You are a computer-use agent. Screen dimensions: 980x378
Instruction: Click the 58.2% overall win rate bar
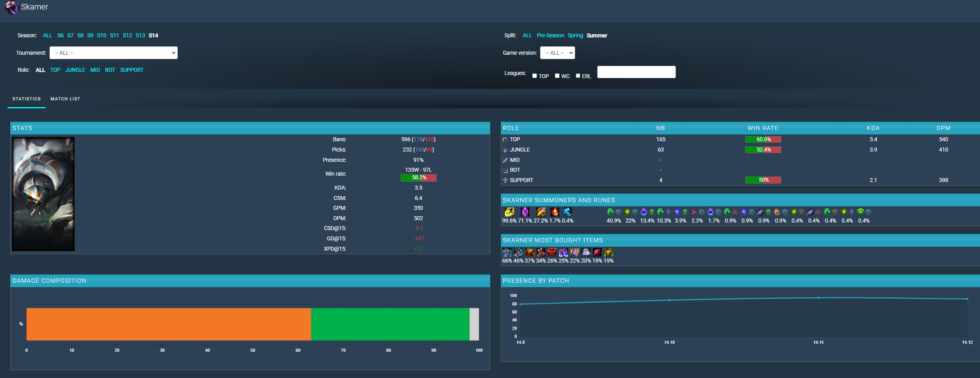[x=418, y=178]
